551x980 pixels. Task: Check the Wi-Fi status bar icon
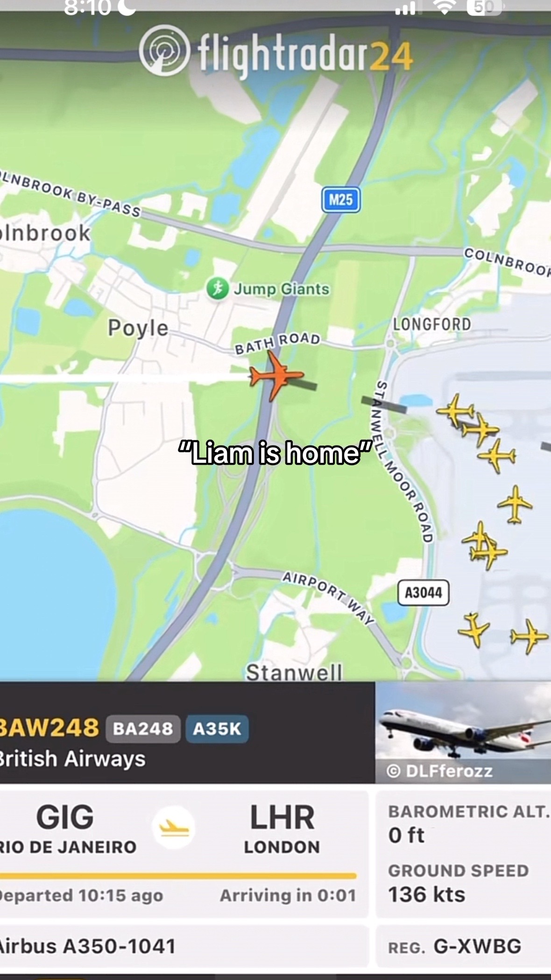[445, 7]
